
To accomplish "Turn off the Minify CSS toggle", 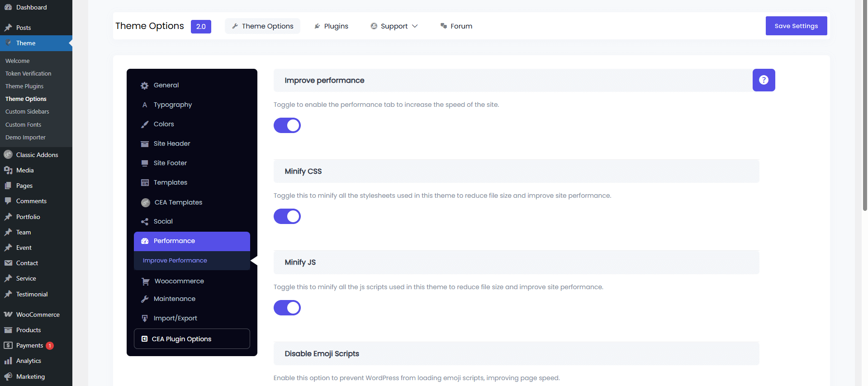I will pos(287,216).
